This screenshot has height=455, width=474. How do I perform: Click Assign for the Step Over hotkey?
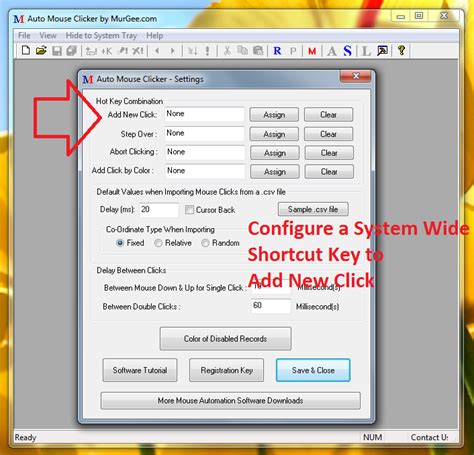274,134
